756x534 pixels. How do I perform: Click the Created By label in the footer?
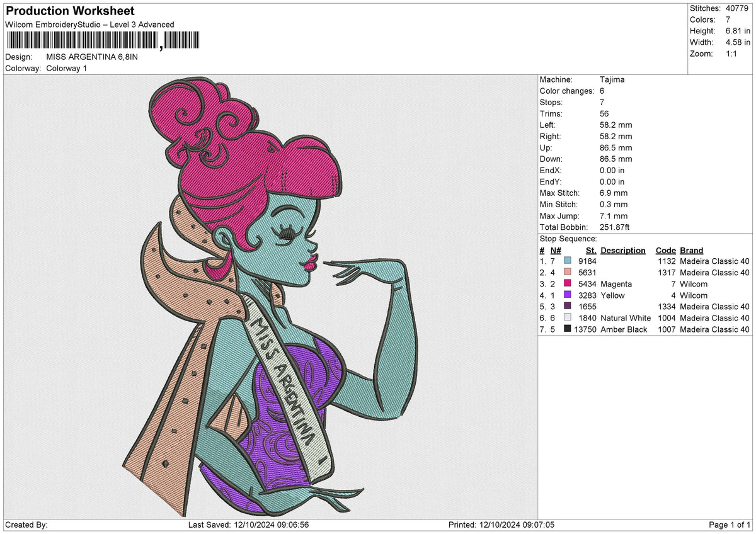[26, 525]
